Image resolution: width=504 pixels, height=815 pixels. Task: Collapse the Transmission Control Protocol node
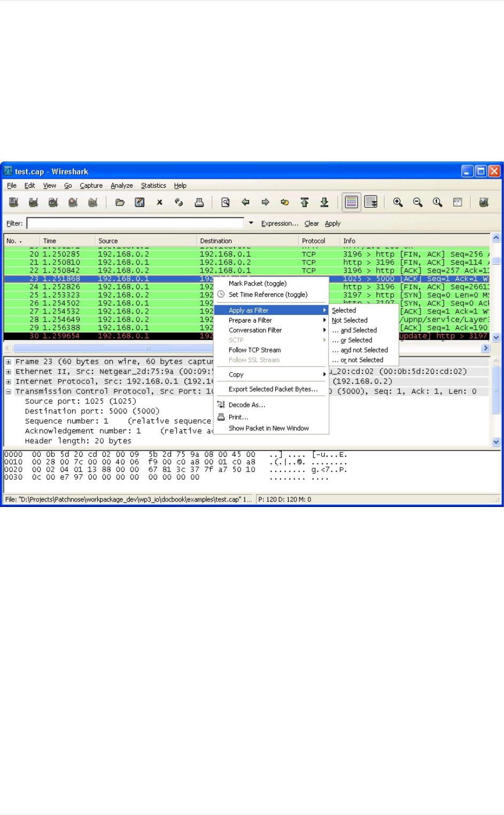9,391
